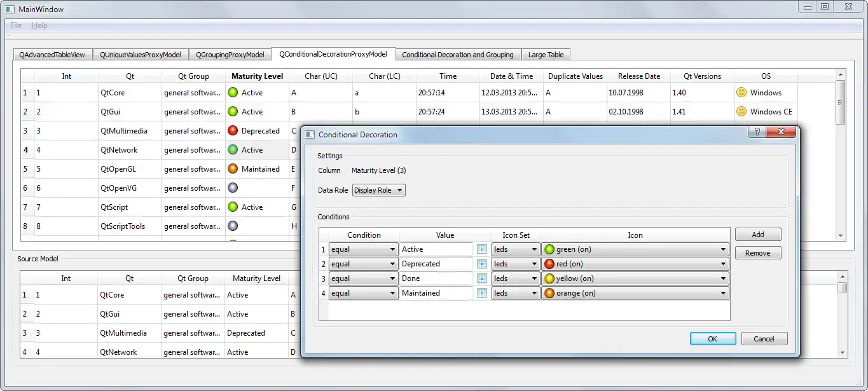The height and width of the screenshot is (391, 868).
Task: Click the top table vertical scrollbar handle
Action: (841, 102)
